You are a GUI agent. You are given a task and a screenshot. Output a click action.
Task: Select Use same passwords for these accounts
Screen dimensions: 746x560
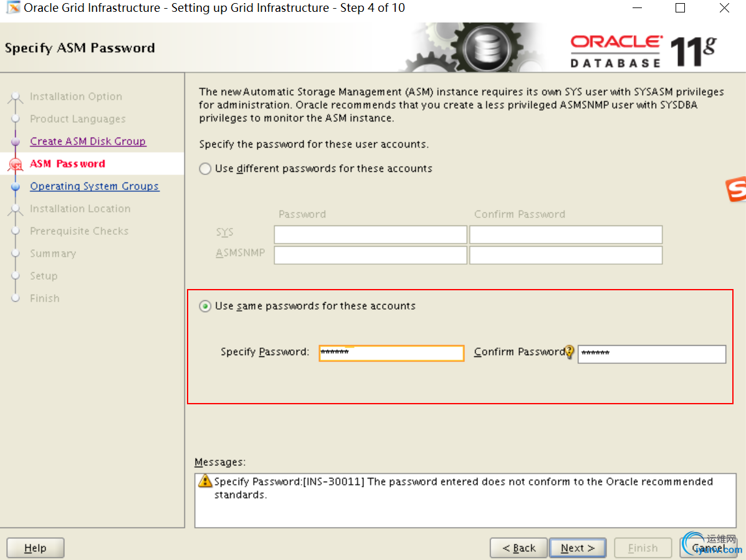pyautogui.click(x=205, y=306)
